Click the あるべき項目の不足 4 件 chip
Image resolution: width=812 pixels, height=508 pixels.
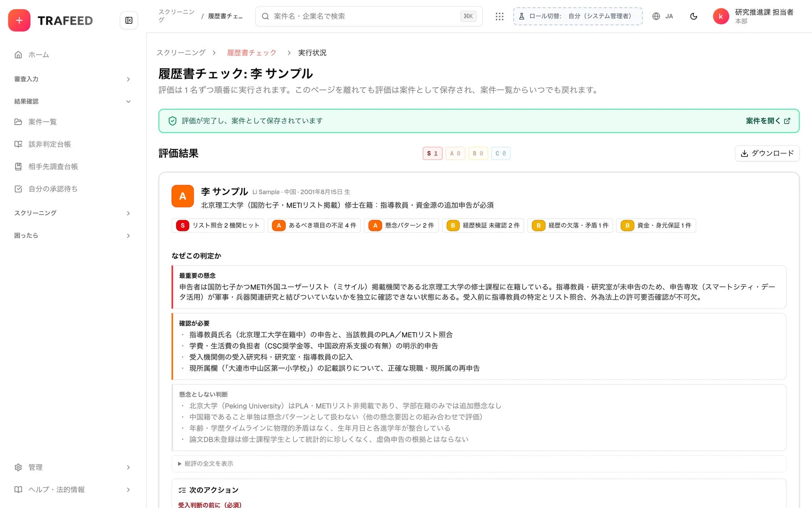click(314, 225)
